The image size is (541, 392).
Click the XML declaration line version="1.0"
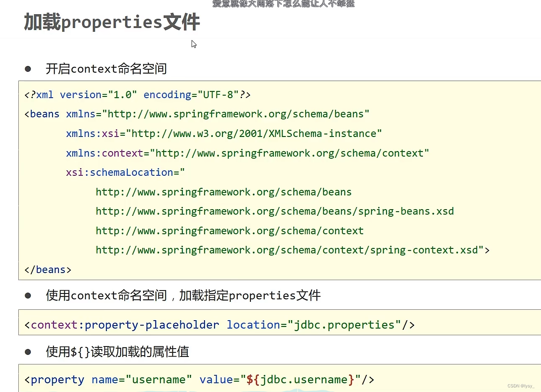[x=137, y=95]
